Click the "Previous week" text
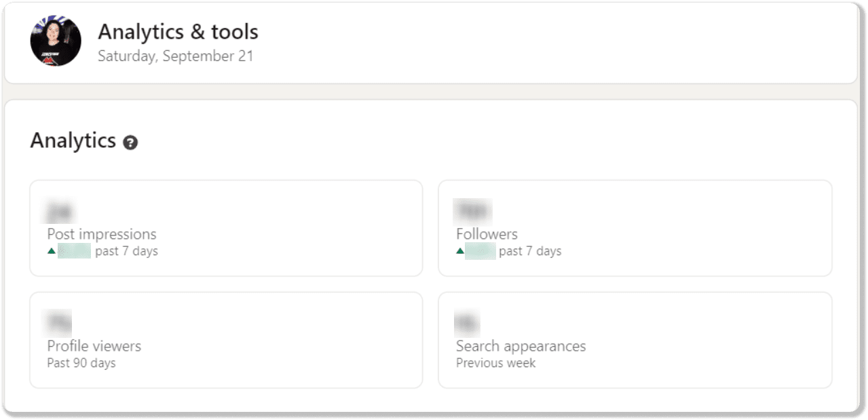Viewport: 868px width, 420px height. click(495, 363)
